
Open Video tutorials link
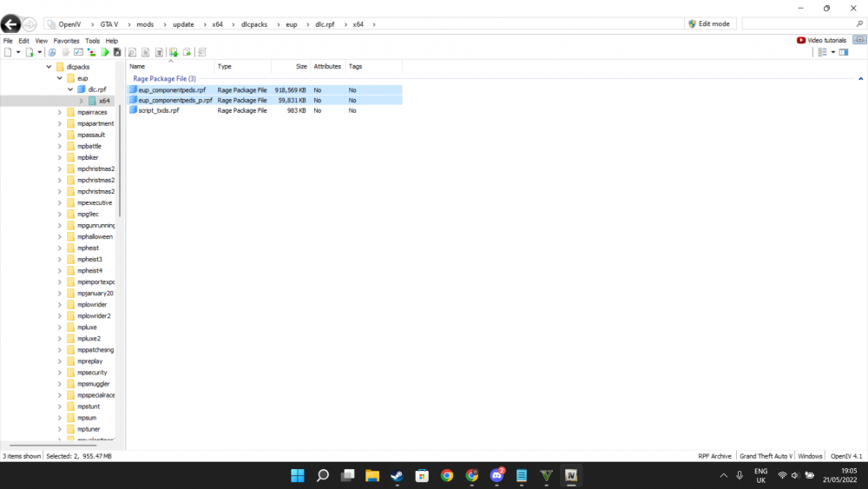tap(821, 40)
